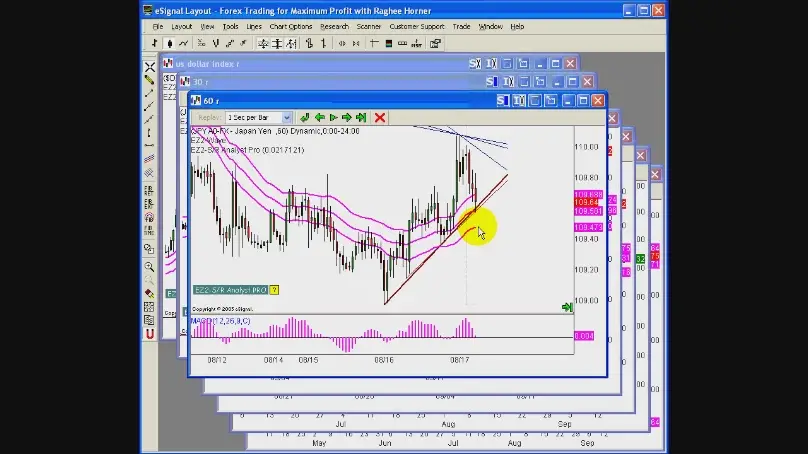The width and height of the screenshot is (808, 454).
Task: Click the pop-out icon on 60 r window
Action: click(551, 100)
